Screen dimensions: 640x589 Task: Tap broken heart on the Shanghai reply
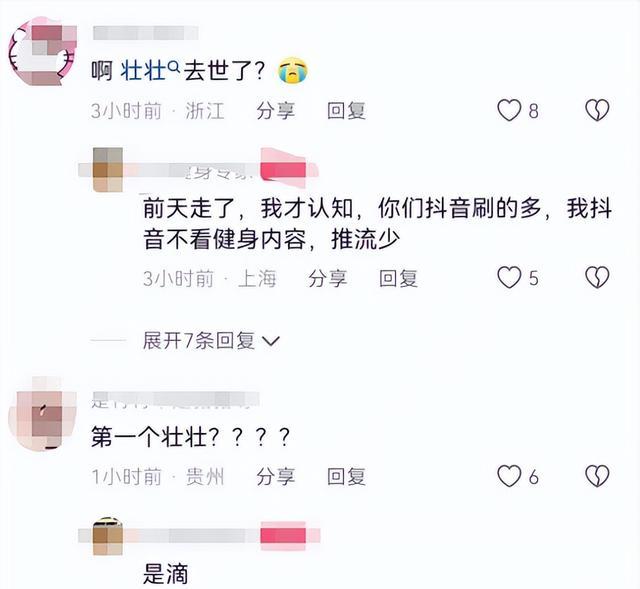(597, 278)
